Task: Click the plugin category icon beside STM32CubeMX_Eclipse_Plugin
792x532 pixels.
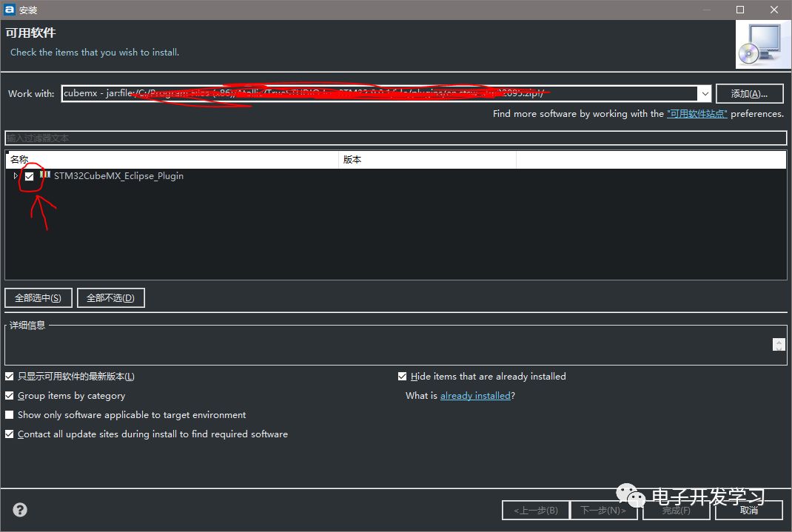Action: (45, 175)
